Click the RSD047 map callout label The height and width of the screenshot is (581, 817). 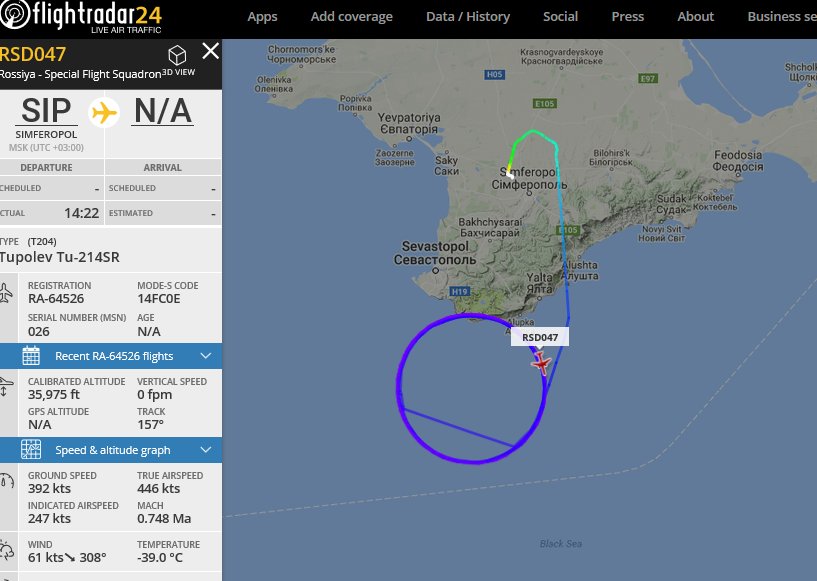pos(540,337)
